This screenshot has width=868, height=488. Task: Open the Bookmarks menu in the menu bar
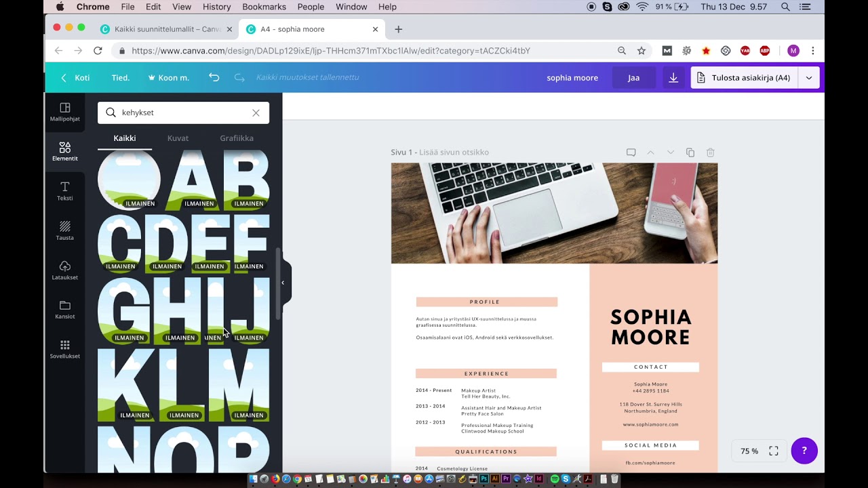[x=264, y=7]
